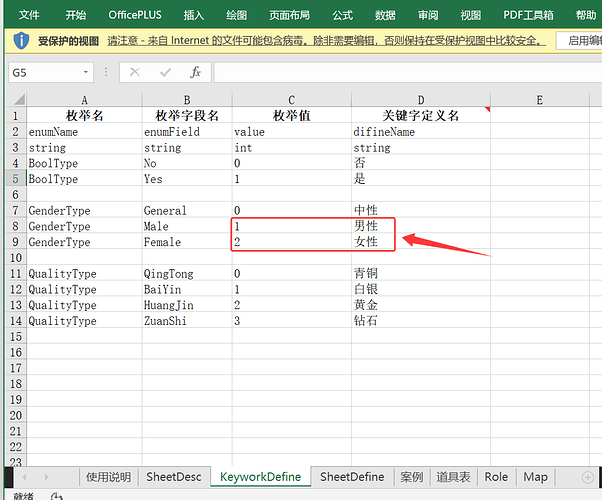
Task: Click the cancel X icon in formula bar
Action: (135, 72)
